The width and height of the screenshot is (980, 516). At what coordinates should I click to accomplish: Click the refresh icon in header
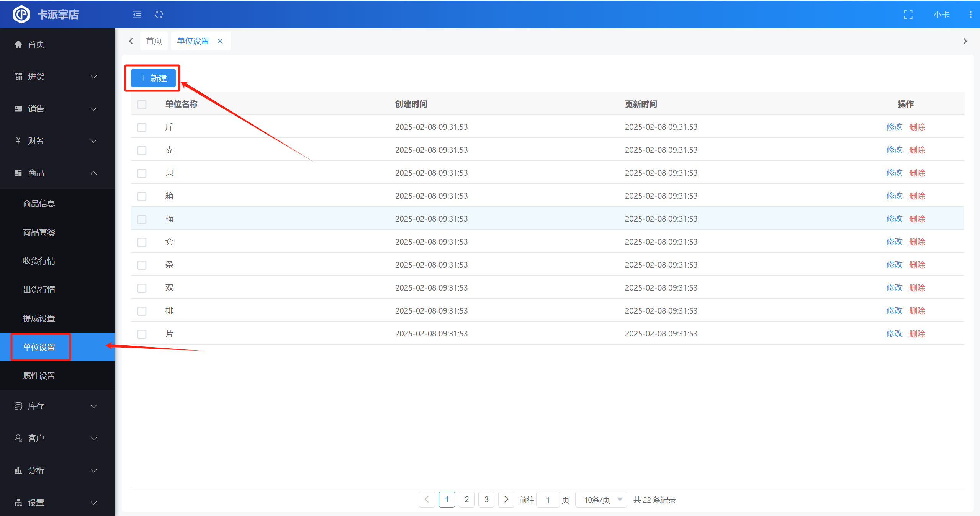tap(159, 15)
